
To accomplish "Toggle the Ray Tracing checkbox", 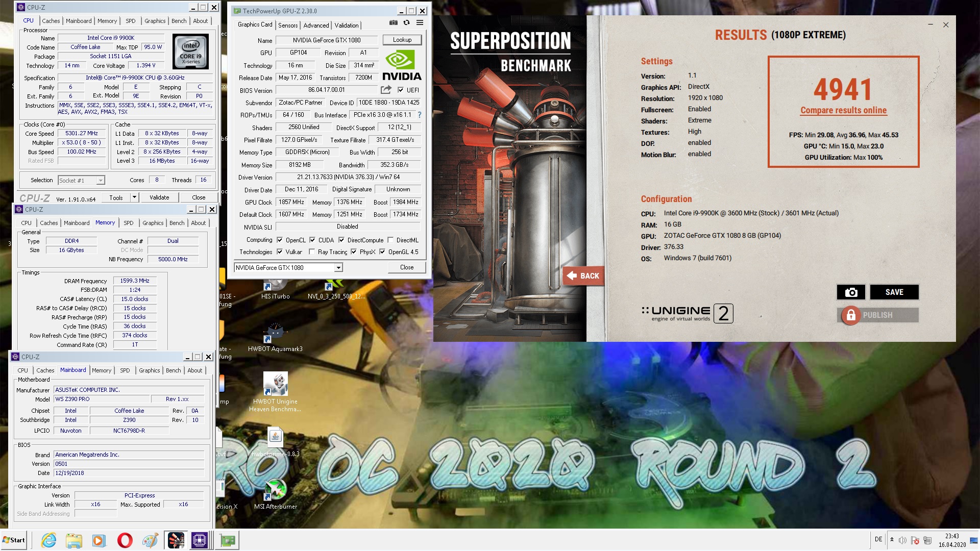I will point(312,252).
